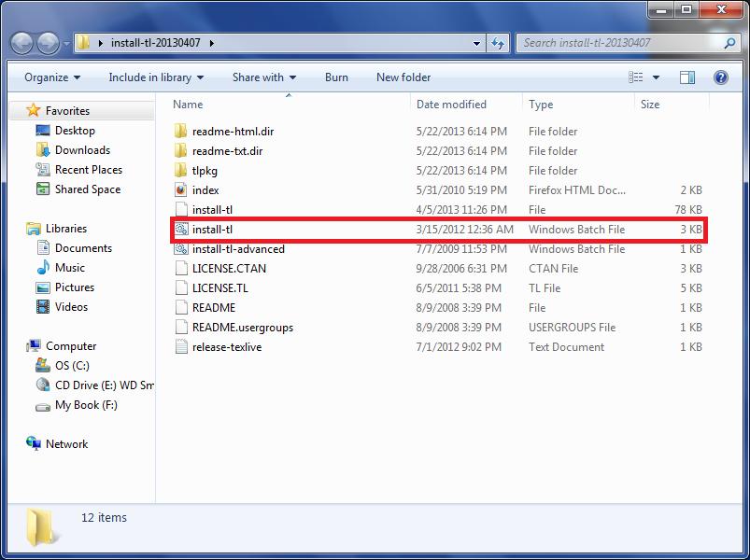Click the Downloads folder icon in sidebar
Viewport: 750px width, 560px height.
(x=43, y=150)
